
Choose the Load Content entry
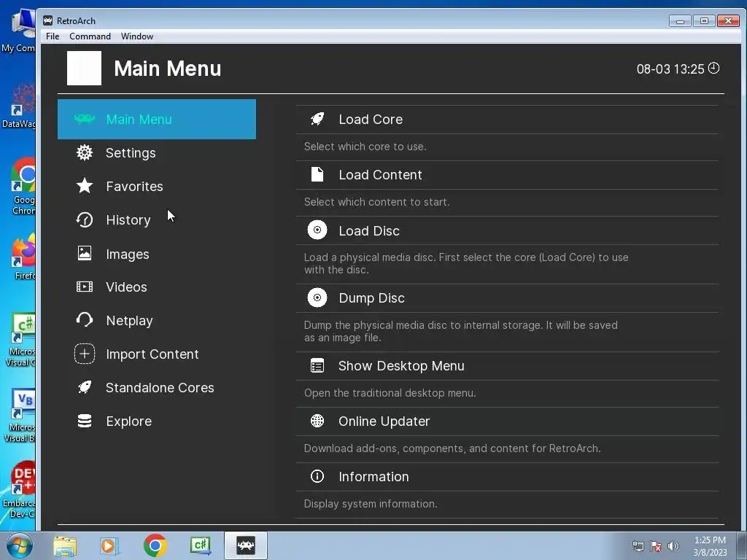click(508, 174)
